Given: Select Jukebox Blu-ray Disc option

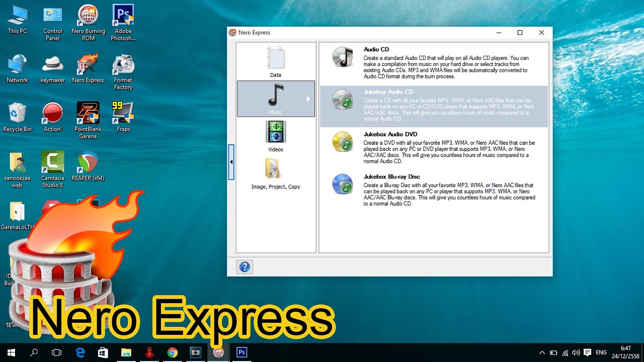Looking at the screenshot, I should pos(434,191).
